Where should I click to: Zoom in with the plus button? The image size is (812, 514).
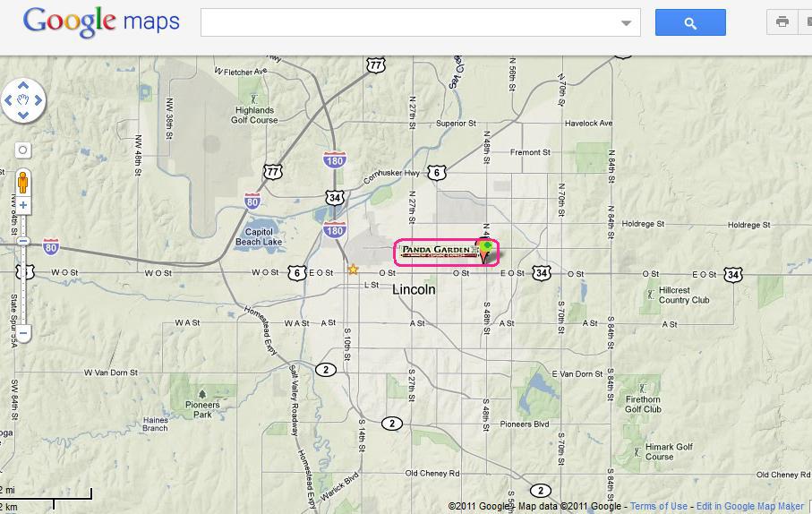(23, 205)
